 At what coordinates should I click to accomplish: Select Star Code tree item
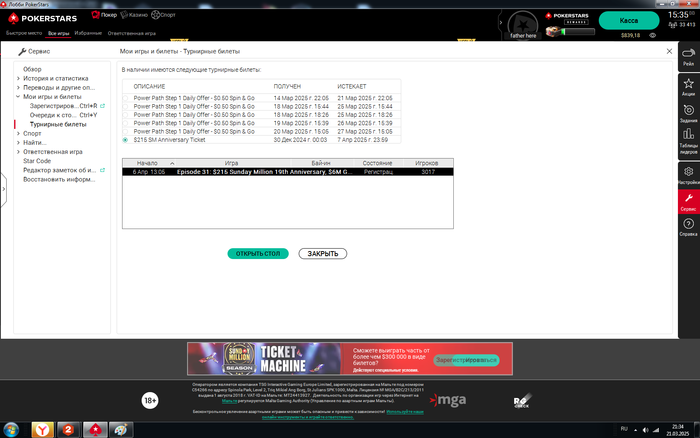click(x=37, y=161)
